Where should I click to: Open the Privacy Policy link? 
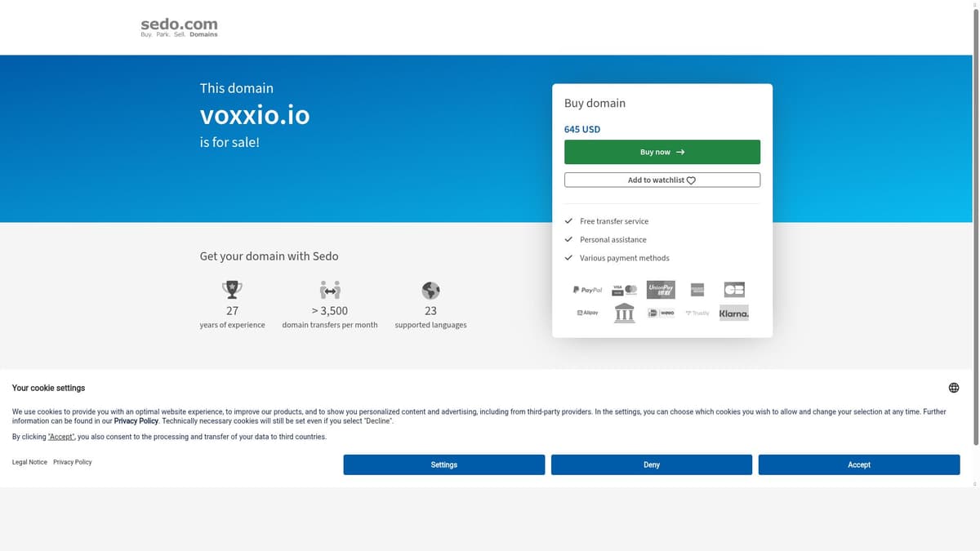pos(74,462)
